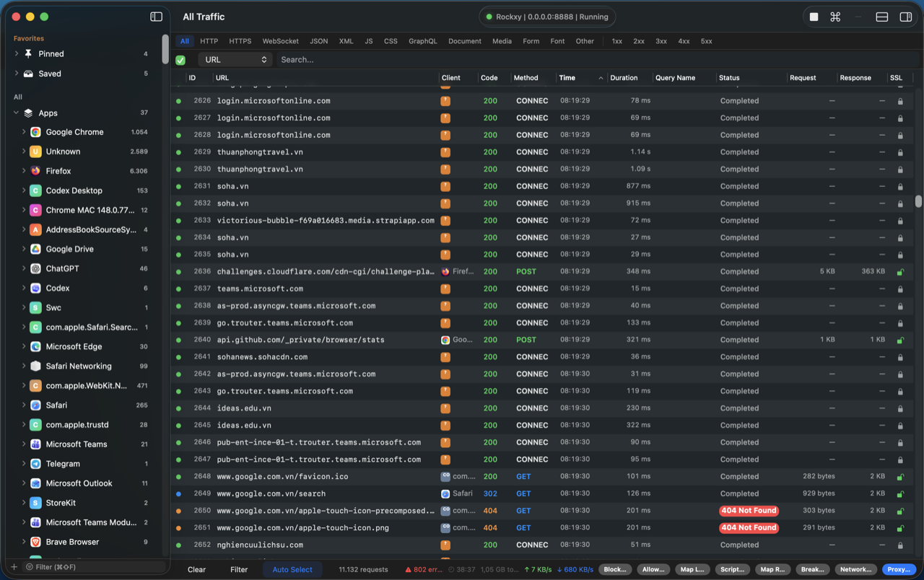924x580 pixels.
Task: Click the sidebar vertical scrollbar thumb
Action: (x=165, y=49)
